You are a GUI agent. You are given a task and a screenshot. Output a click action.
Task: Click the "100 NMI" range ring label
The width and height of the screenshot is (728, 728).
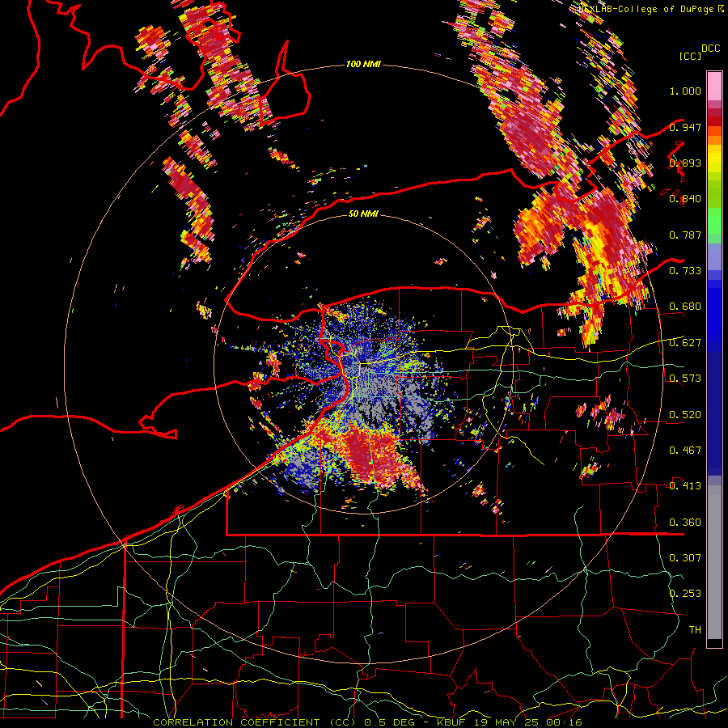tap(363, 64)
